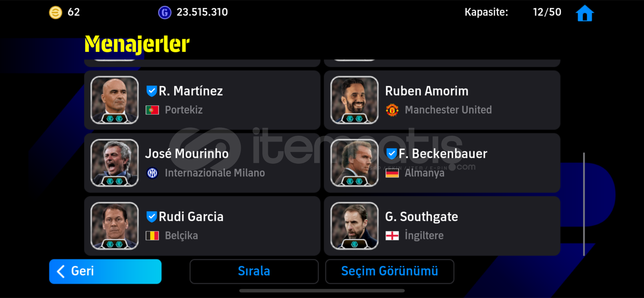Tap the gold eFootball coin icon
The width and height of the screenshot is (644, 298).
click(x=55, y=12)
